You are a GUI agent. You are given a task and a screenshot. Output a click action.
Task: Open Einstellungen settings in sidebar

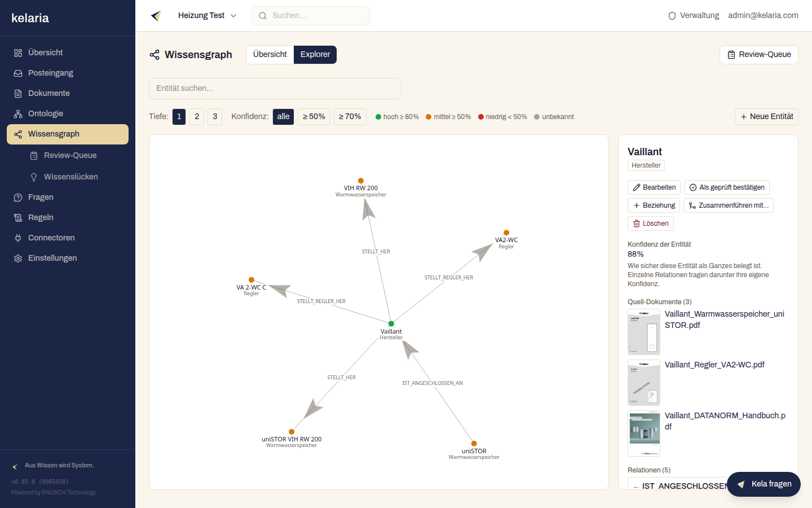coord(68,258)
